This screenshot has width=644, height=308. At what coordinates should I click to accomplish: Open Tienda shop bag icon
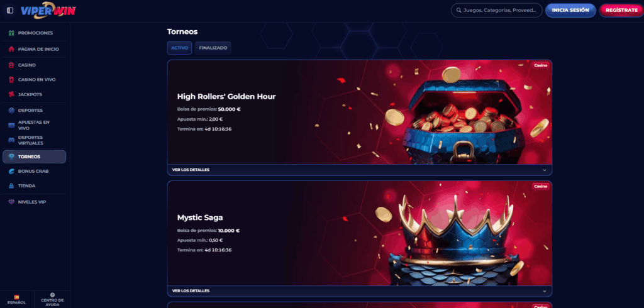[11, 185]
